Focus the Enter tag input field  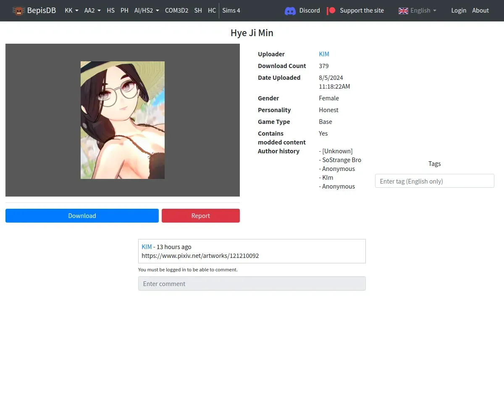(434, 181)
